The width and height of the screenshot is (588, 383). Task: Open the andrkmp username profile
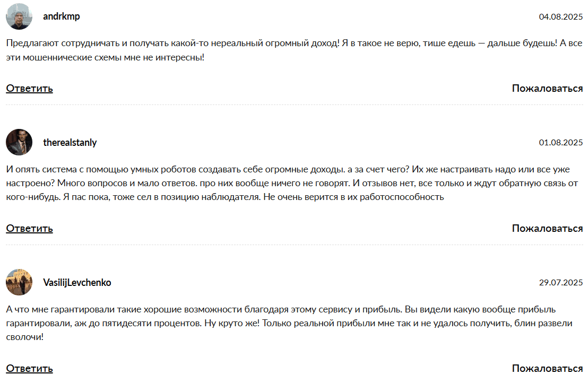62,16
